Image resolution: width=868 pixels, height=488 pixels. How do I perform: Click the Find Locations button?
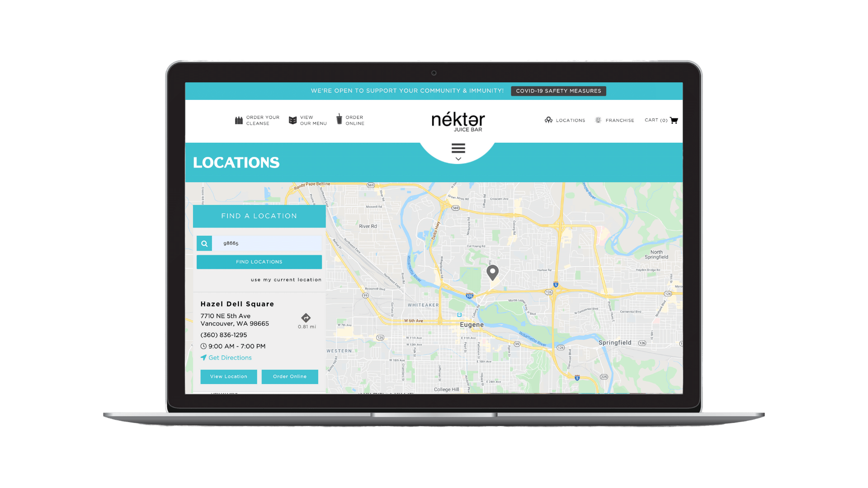point(259,262)
